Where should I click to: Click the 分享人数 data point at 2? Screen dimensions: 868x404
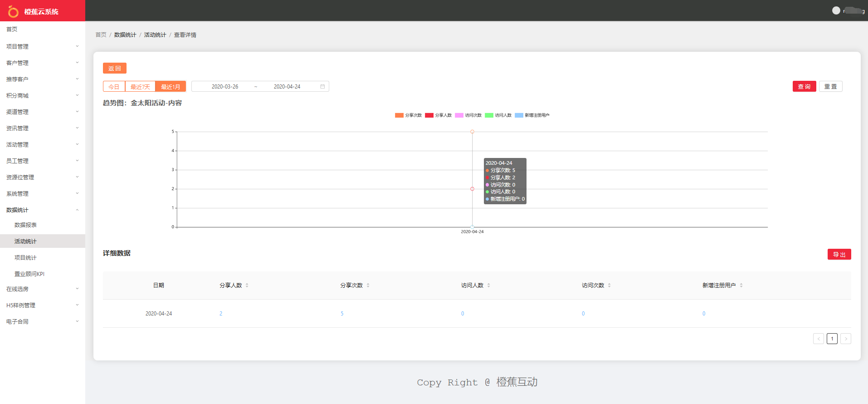pyautogui.click(x=472, y=189)
